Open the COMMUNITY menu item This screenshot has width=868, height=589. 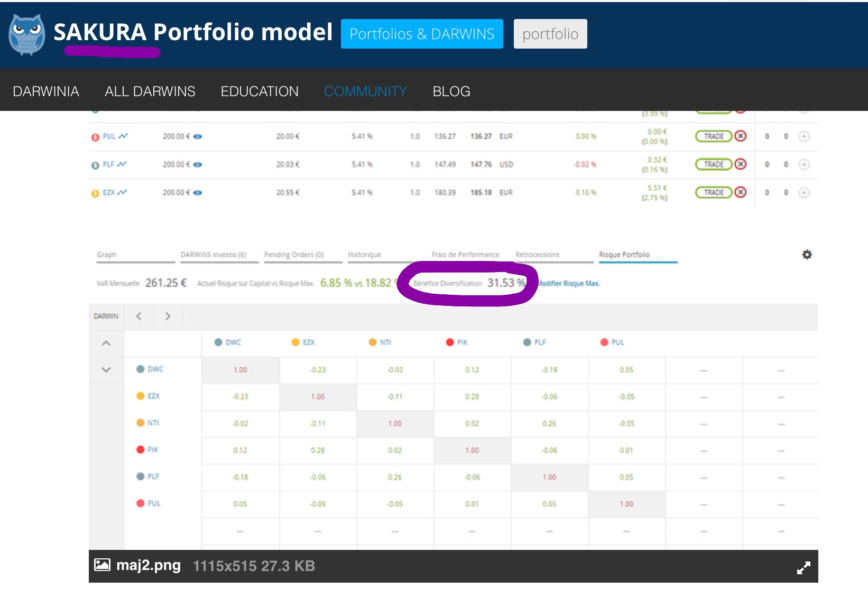[365, 91]
